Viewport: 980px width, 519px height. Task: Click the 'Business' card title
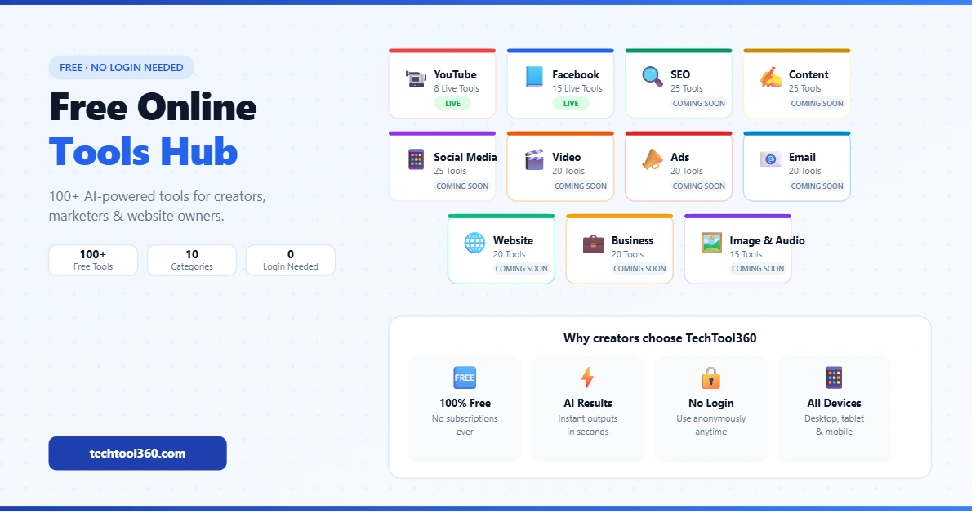[633, 240]
